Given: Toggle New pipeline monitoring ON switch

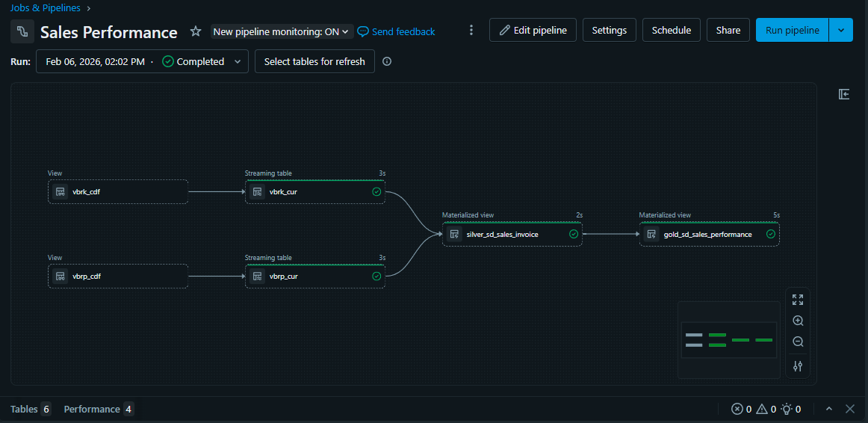Looking at the screenshot, I should pos(281,31).
